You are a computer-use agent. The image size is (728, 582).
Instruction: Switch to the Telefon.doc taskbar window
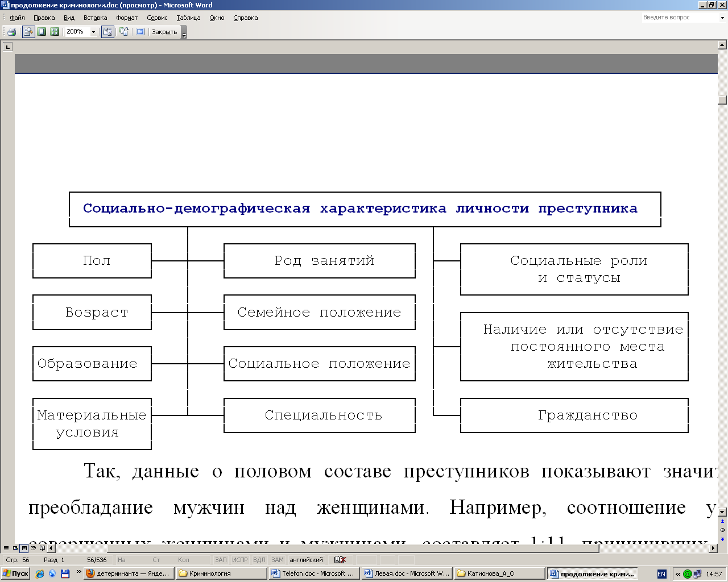[314, 573]
